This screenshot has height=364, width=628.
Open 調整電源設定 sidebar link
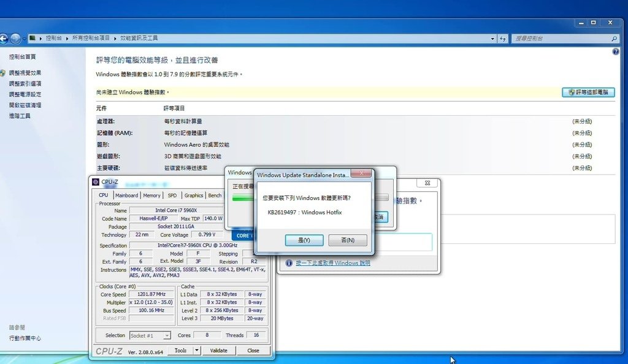(25, 94)
